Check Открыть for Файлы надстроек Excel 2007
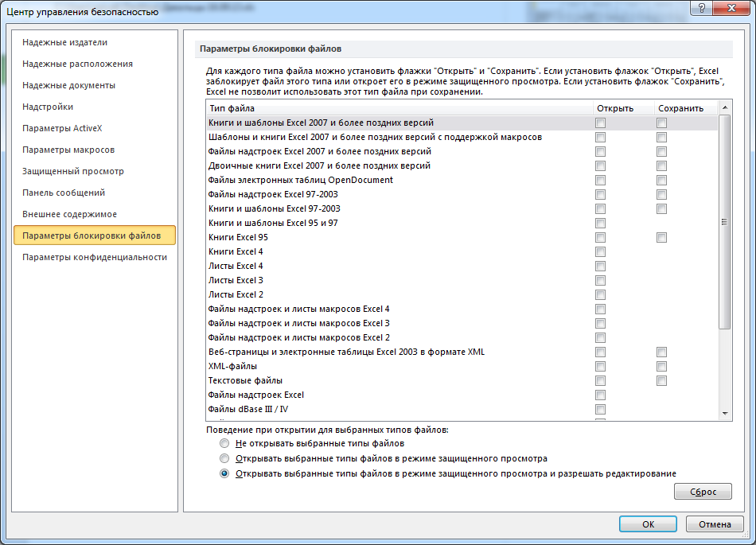 600,152
